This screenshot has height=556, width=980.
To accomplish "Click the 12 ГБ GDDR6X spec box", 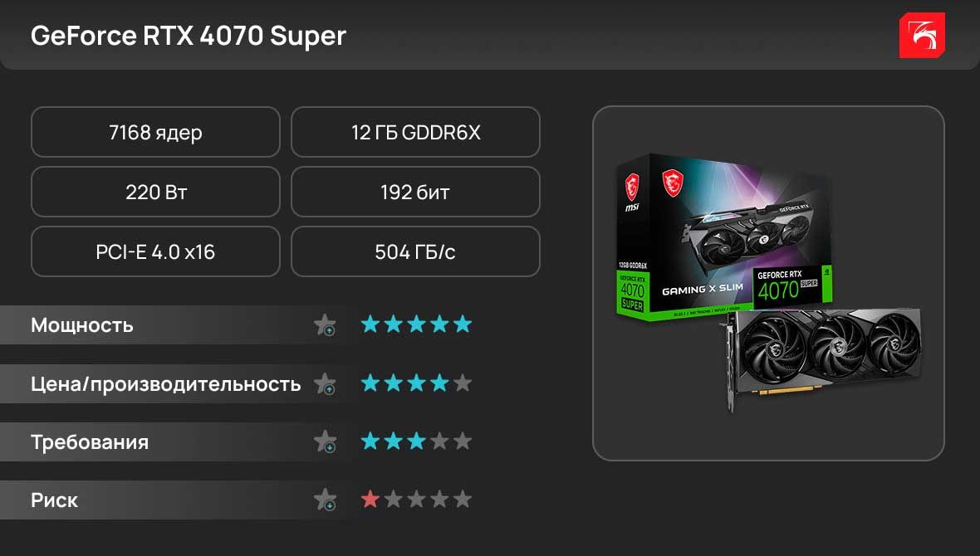I will pos(415,132).
